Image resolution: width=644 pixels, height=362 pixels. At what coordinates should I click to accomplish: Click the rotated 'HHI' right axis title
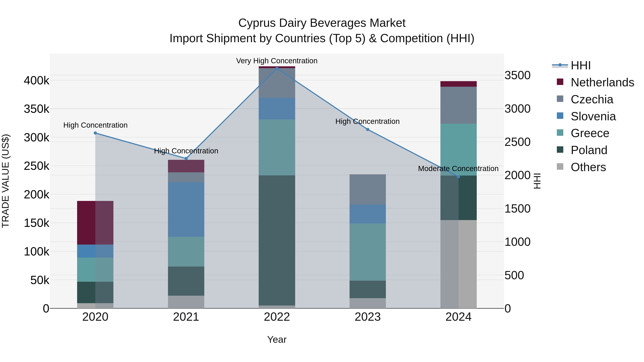[x=537, y=181]
